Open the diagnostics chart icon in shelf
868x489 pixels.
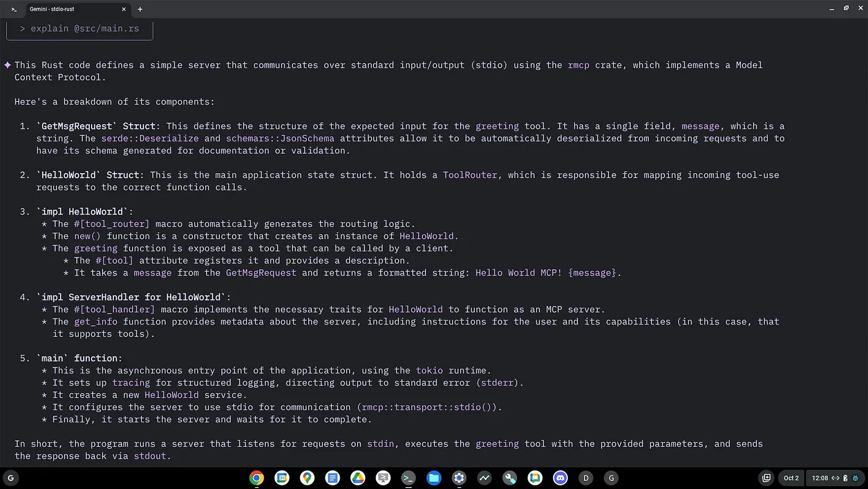pos(484,478)
